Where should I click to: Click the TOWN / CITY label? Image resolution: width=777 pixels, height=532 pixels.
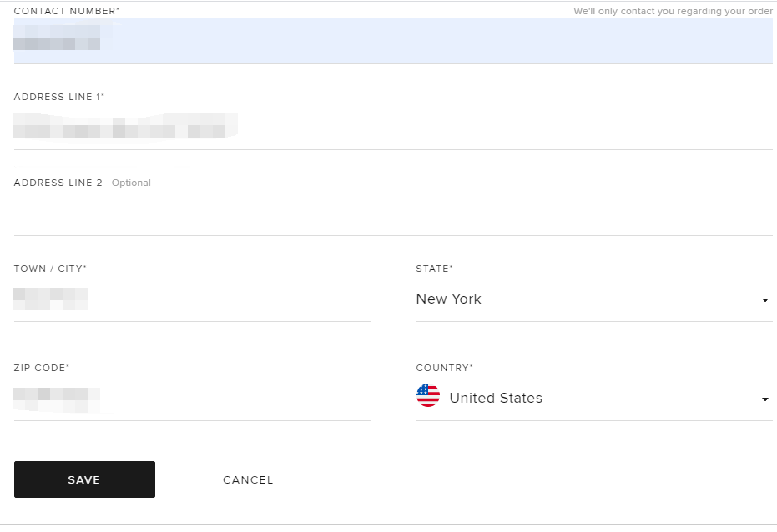pyautogui.click(x=50, y=269)
